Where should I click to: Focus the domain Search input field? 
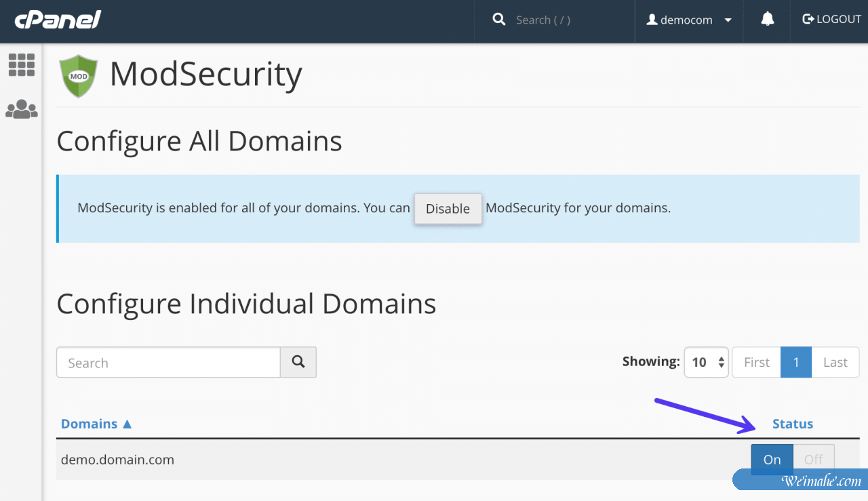pyautogui.click(x=168, y=363)
